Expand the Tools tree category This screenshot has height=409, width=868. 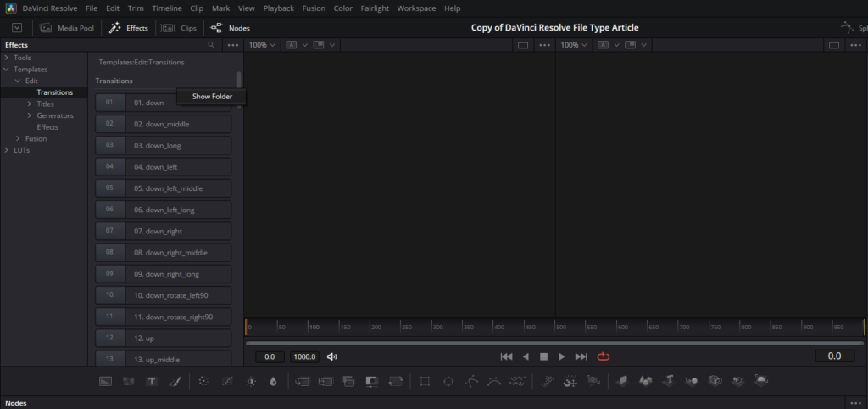pyautogui.click(x=6, y=58)
